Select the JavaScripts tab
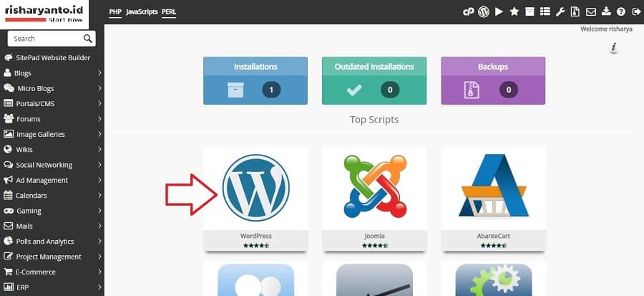This screenshot has height=296, width=644. (142, 12)
